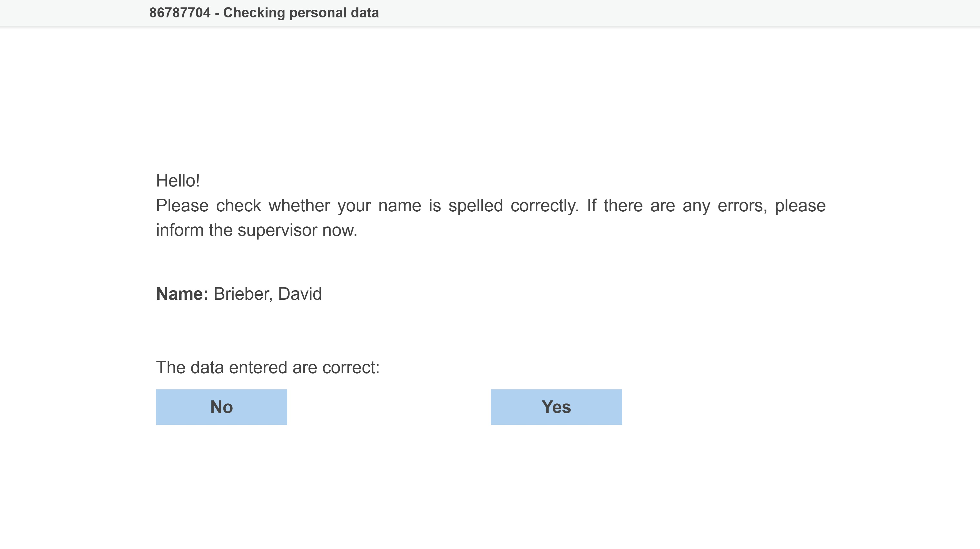Click the ID number 86787704 in the header
The height and width of the screenshot is (549, 980).
[x=180, y=13]
